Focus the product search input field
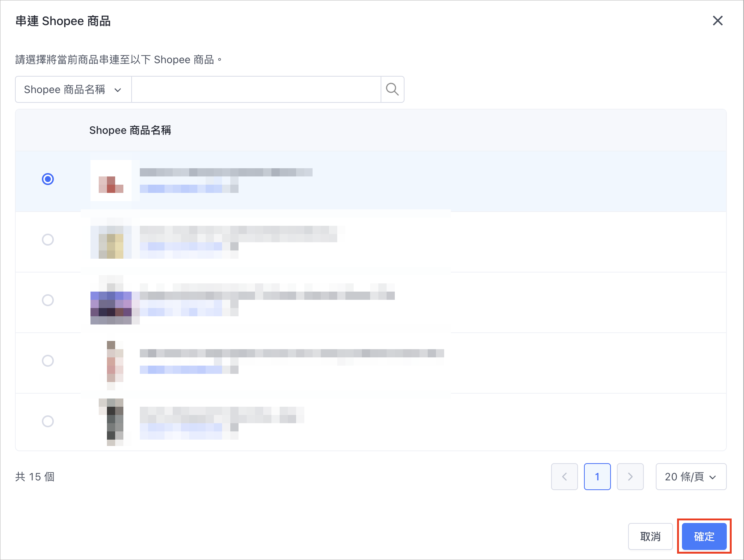 (256, 89)
